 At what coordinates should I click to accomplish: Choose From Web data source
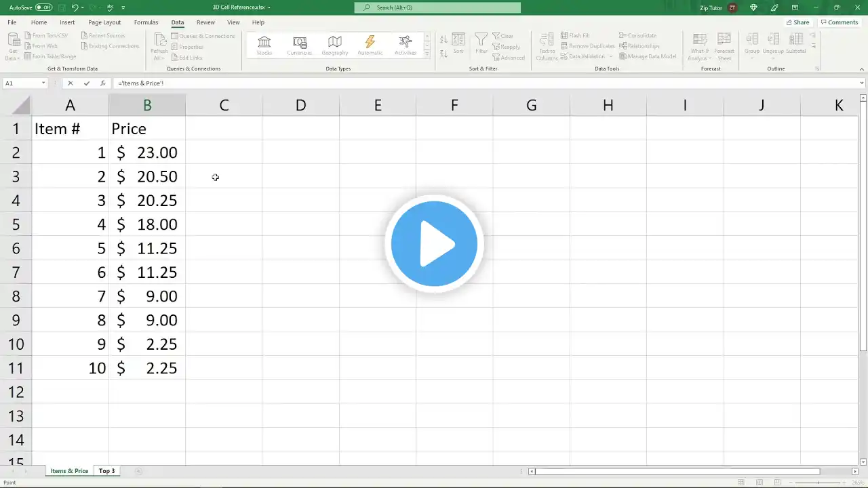[41, 46]
